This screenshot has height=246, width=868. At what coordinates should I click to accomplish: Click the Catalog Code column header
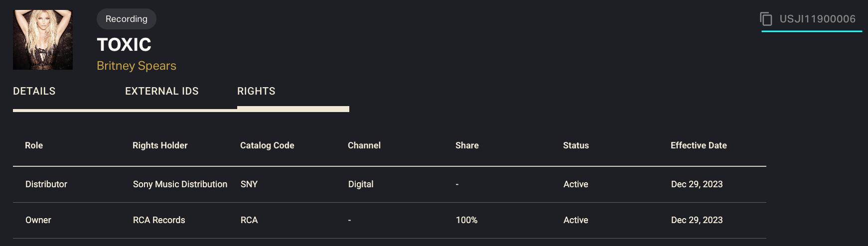point(267,145)
